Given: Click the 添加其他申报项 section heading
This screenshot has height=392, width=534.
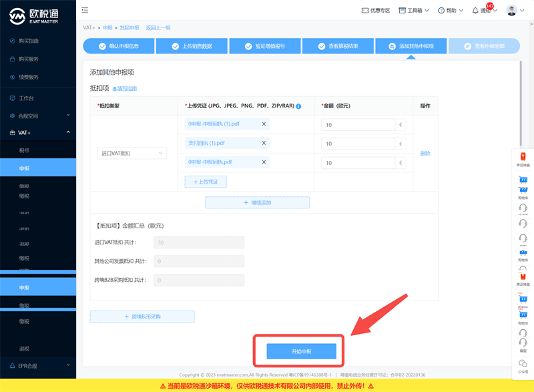Looking at the screenshot, I should 112,72.
